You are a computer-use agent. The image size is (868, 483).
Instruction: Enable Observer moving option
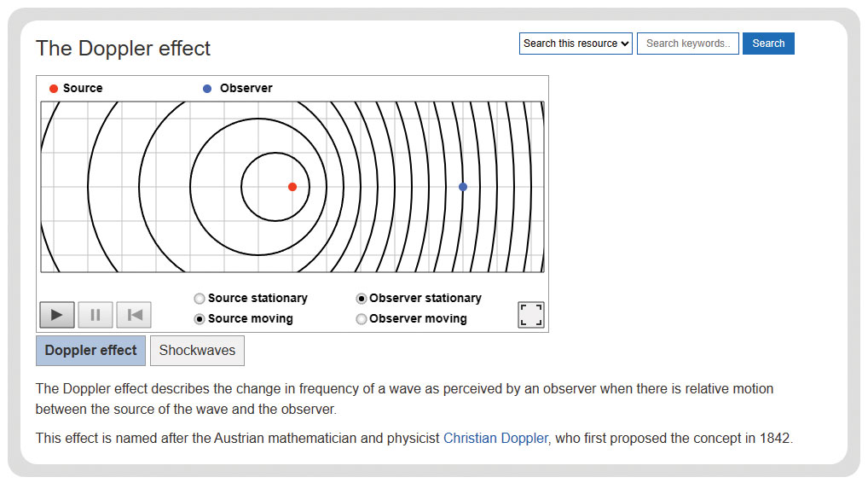coord(361,319)
